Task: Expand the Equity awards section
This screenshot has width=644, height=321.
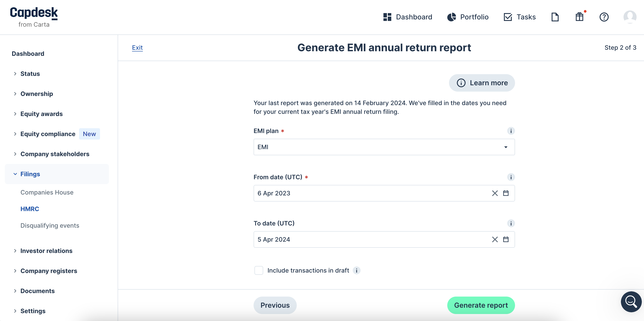Action: coord(41,114)
